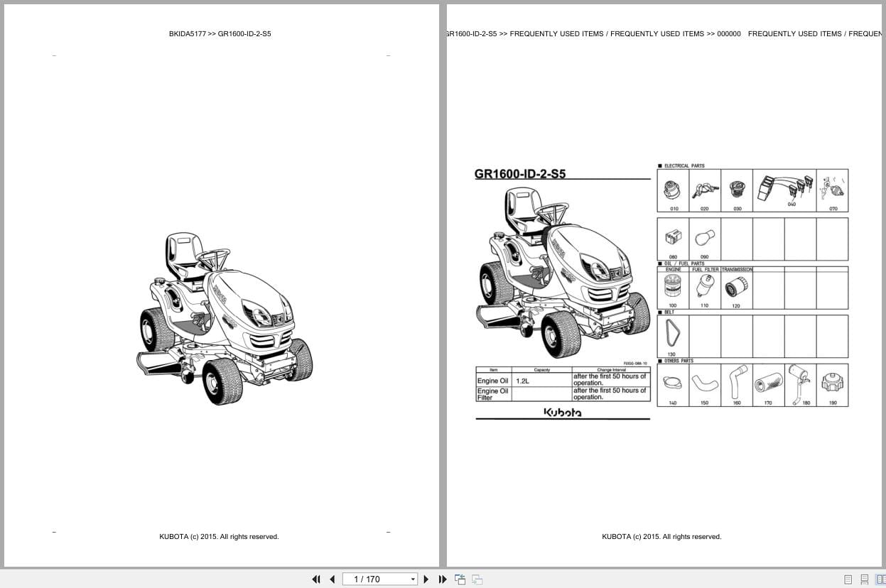Jump to the last page
886x588 pixels.
point(443,579)
